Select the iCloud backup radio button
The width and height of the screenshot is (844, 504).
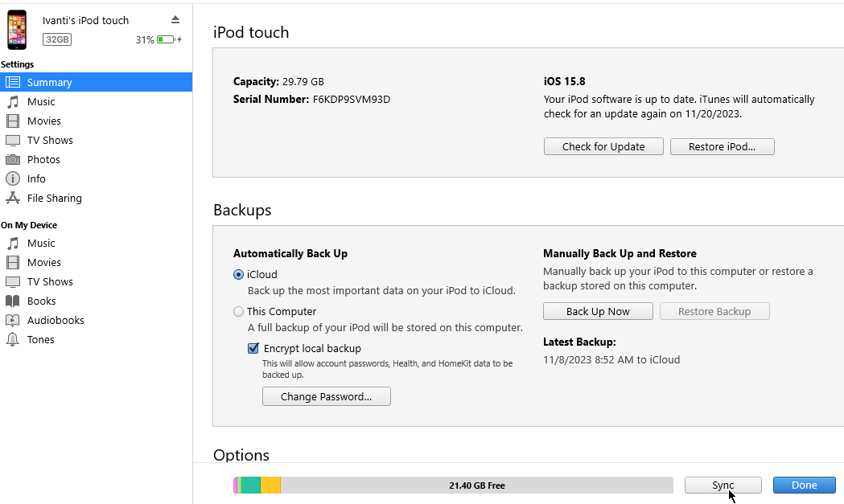(x=238, y=274)
